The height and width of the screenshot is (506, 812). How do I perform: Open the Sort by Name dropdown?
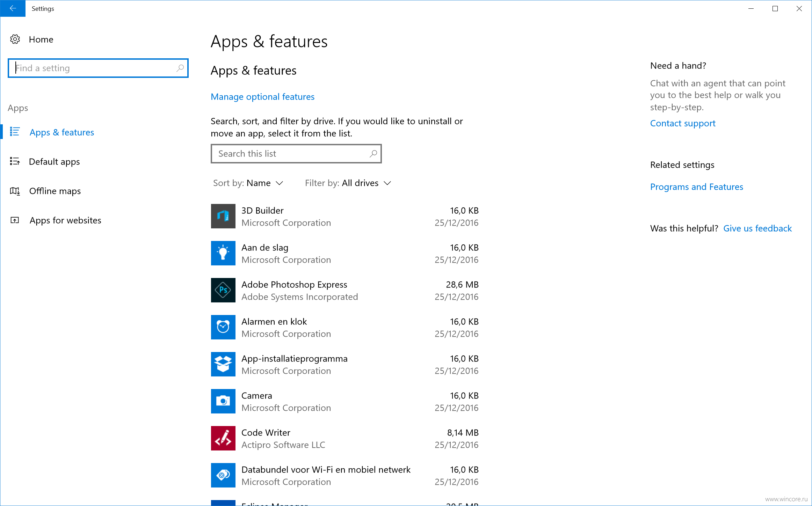pos(248,183)
